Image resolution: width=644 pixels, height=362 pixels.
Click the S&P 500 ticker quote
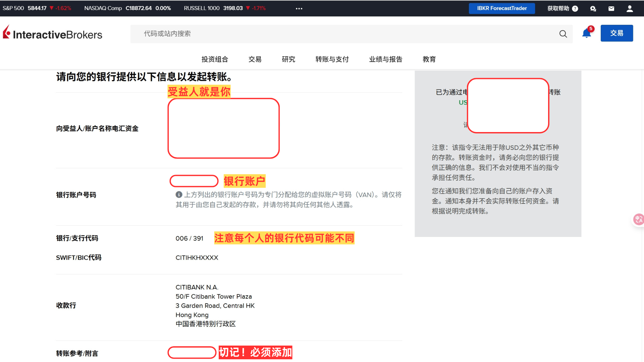(37, 8)
